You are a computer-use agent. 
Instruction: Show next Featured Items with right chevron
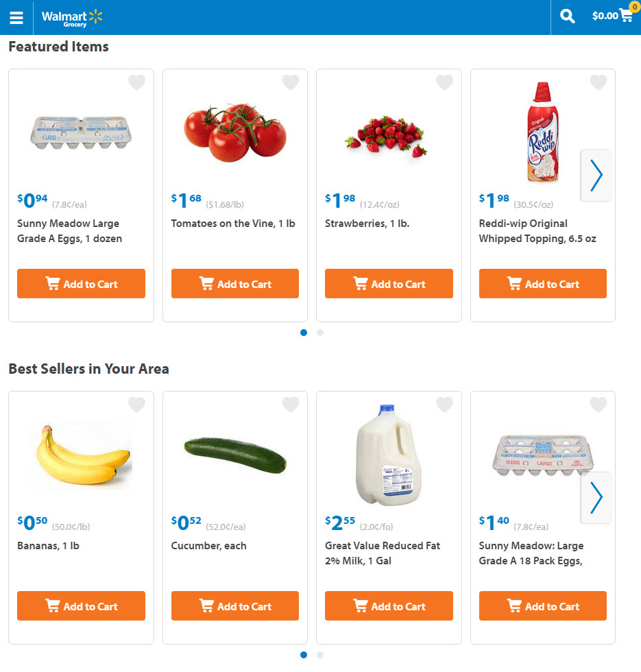(x=596, y=176)
